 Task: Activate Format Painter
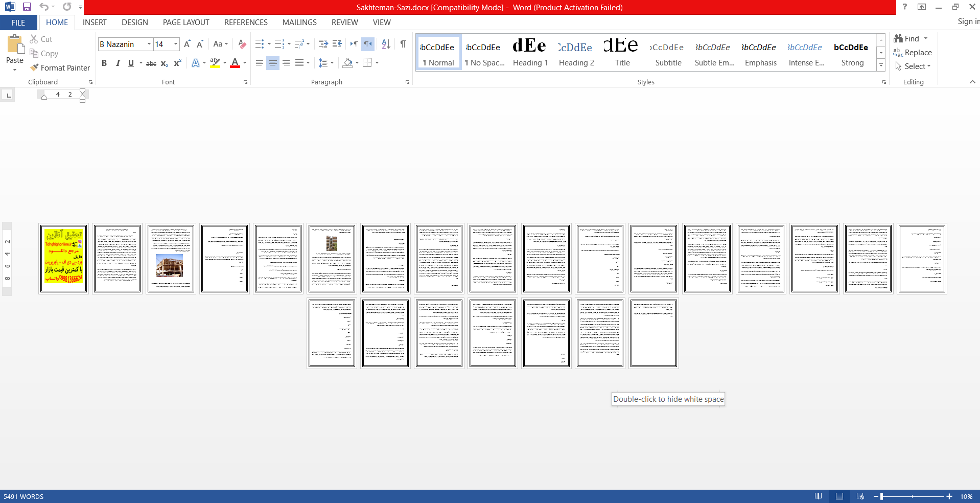pos(60,67)
